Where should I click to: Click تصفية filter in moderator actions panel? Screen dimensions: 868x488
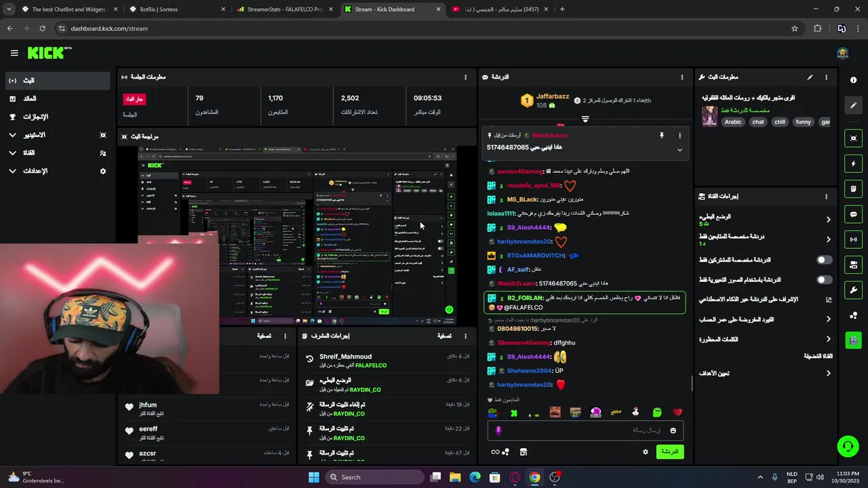tap(444, 336)
